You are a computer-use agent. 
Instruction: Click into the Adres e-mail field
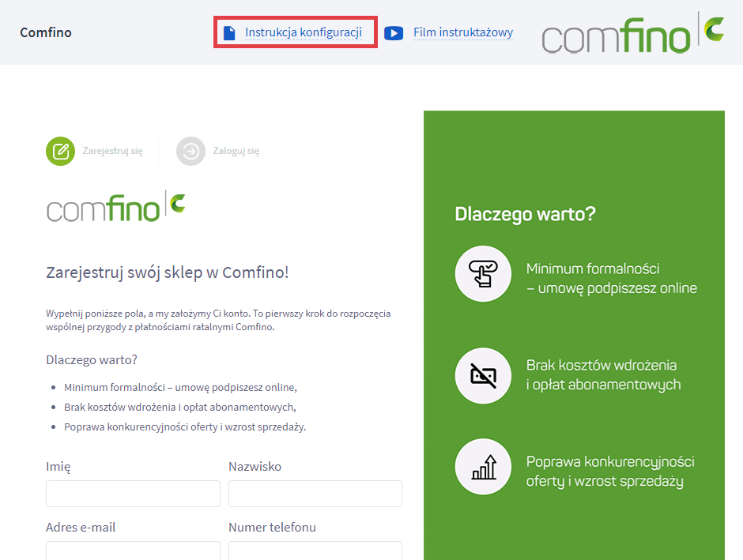point(133,551)
